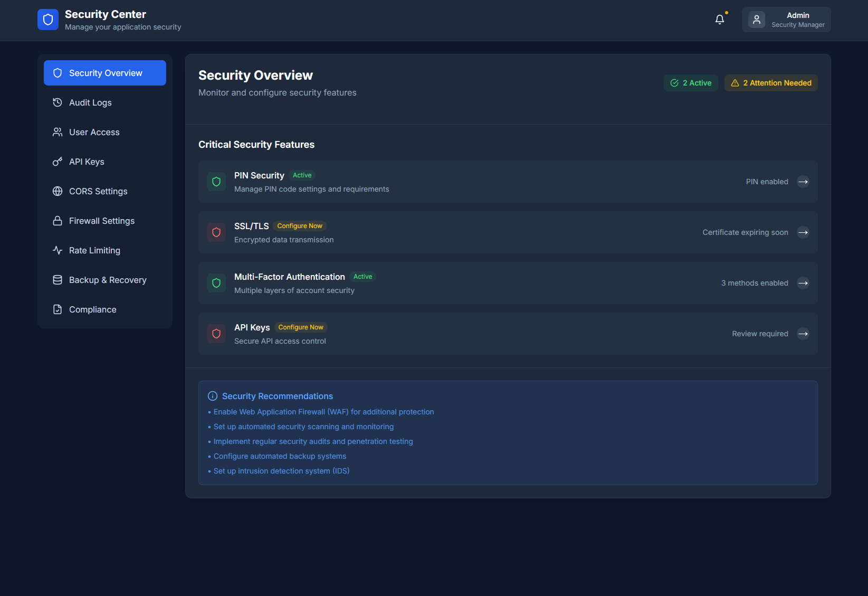Select the Firewall Settings lock icon
Image resolution: width=868 pixels, height=596 pixels.
[57, 221]
